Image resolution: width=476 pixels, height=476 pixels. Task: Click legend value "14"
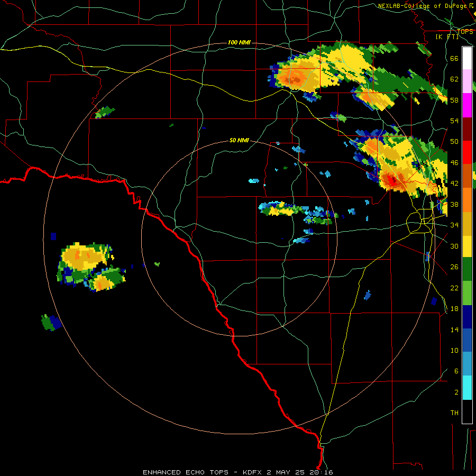click(454, 329)
